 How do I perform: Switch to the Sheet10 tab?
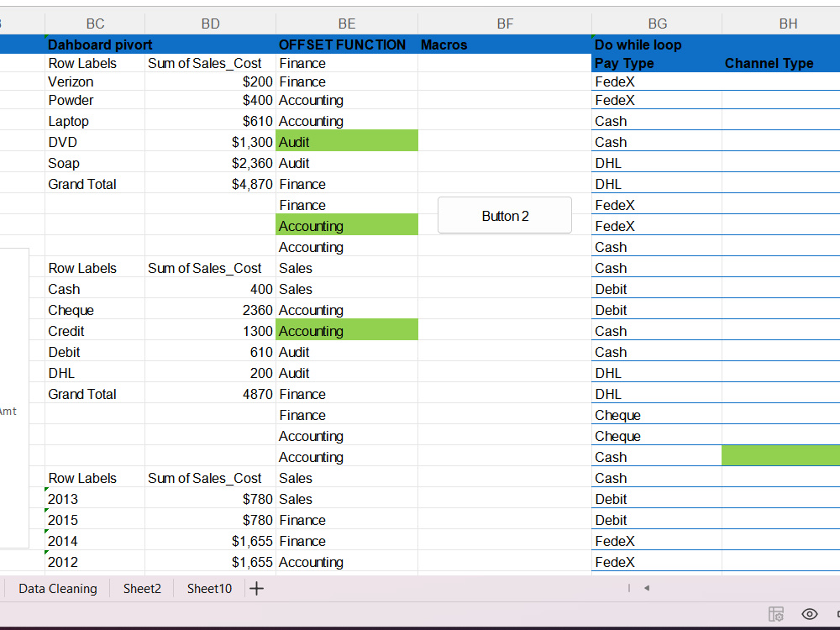coord(209,588)
